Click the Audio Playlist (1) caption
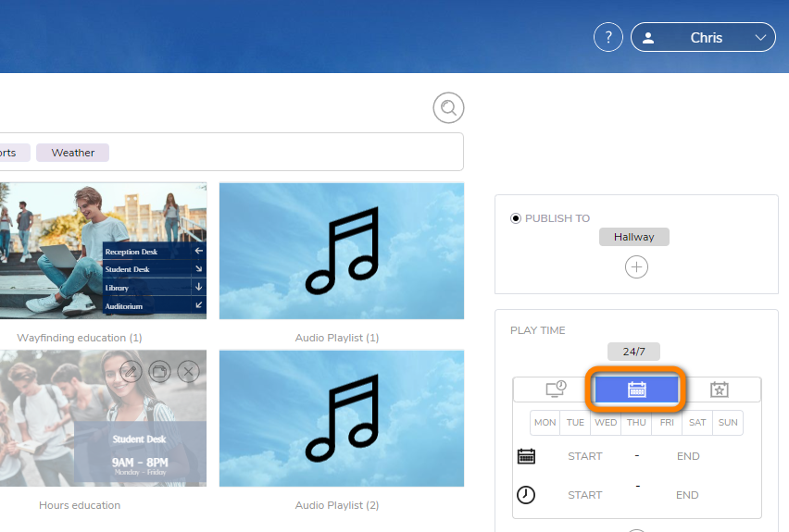This screenshot has width=789, height=532. point(337,338)
